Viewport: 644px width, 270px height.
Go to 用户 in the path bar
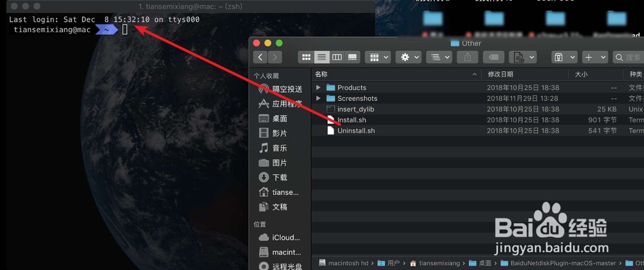388,263
